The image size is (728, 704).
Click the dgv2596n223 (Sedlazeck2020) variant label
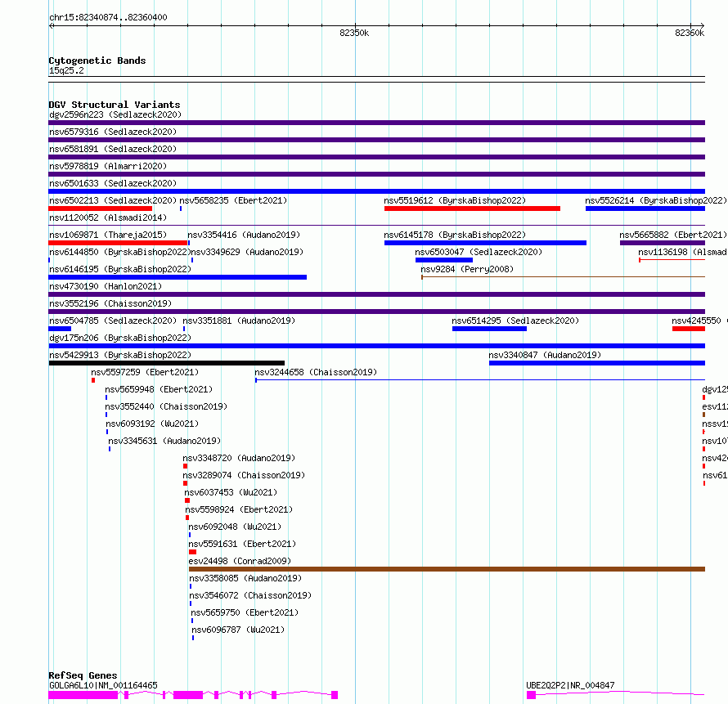click(x=115, y=114)
